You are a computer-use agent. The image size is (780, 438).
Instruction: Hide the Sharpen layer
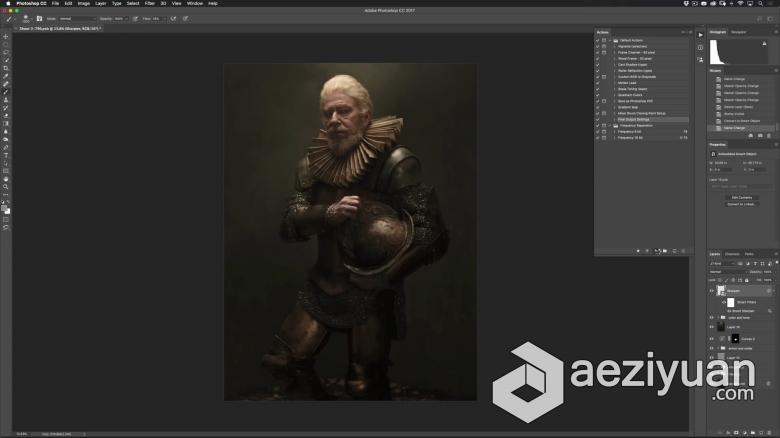(x=711, y=291)
